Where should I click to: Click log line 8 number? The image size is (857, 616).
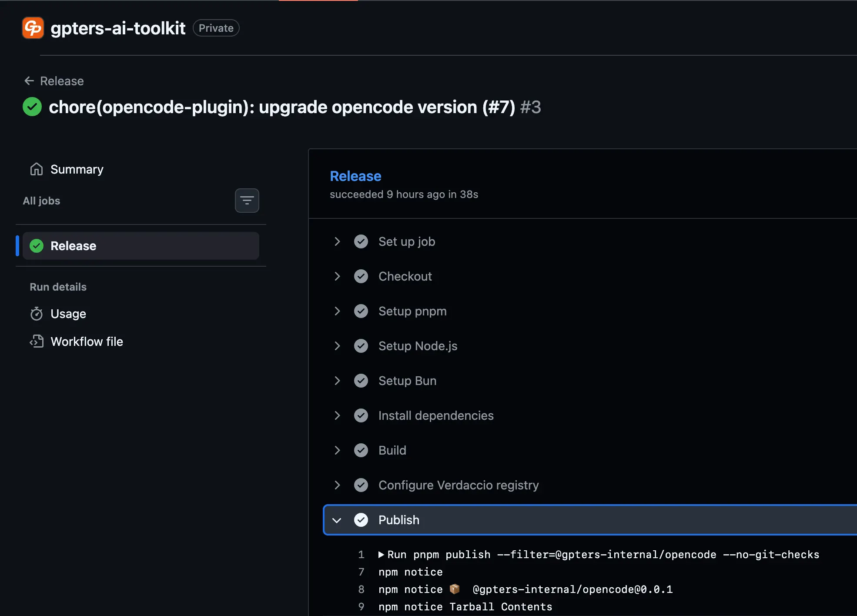[x=361, y=589]
